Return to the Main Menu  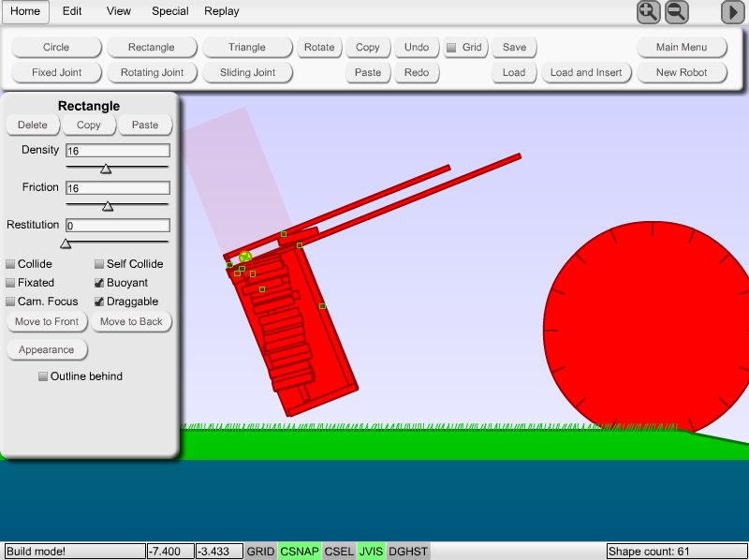tap(682, 48)
